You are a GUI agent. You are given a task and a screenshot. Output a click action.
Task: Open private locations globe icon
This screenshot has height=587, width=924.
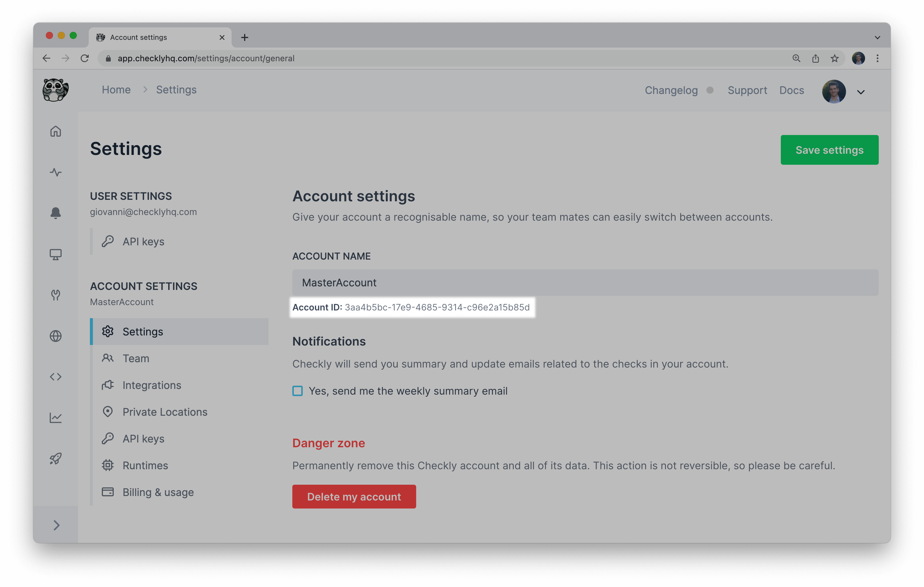tap(56, 336)
